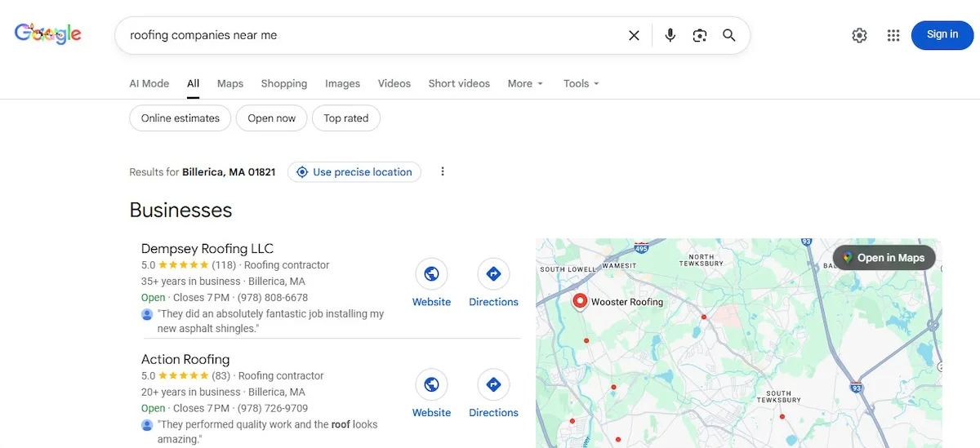
Task: Open Dempsey Roofing LLC listing
Action: [207, 248]
